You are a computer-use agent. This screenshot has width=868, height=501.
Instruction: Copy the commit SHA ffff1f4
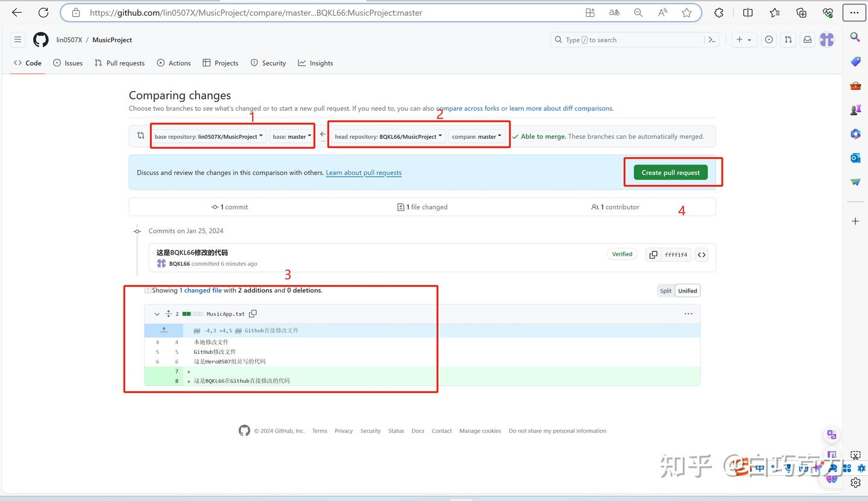click(x=653, y=254)
